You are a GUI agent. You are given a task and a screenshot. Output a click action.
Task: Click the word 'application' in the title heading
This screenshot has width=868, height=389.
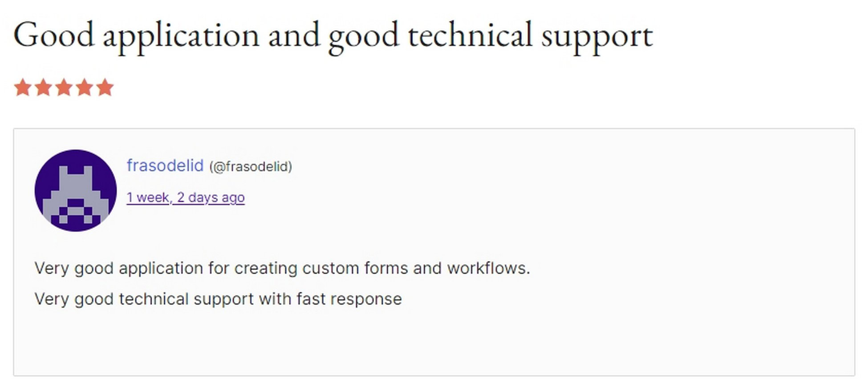coord(181,37)
